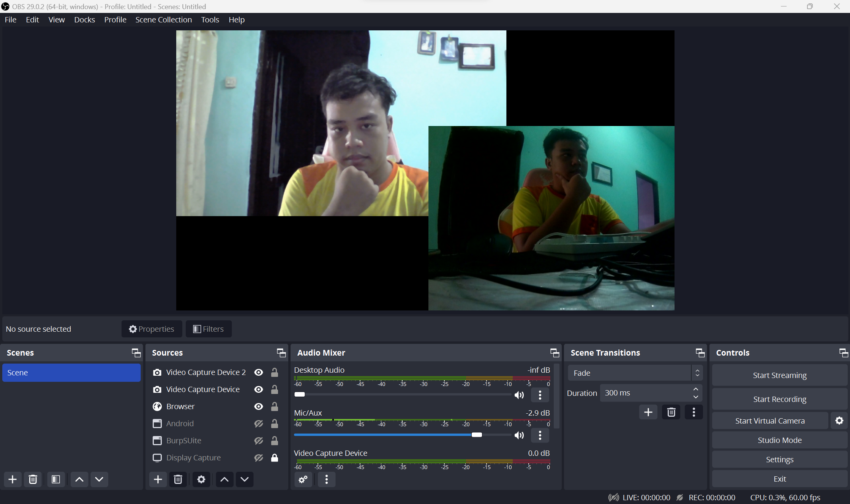Enable Studio Mode

click(x=780, y=440)
